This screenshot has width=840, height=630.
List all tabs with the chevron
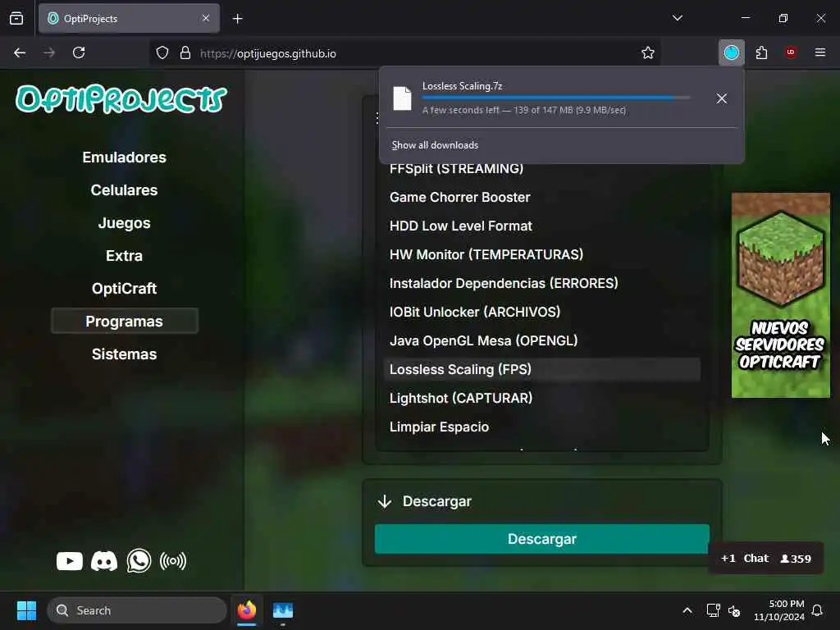coord(678,18)
